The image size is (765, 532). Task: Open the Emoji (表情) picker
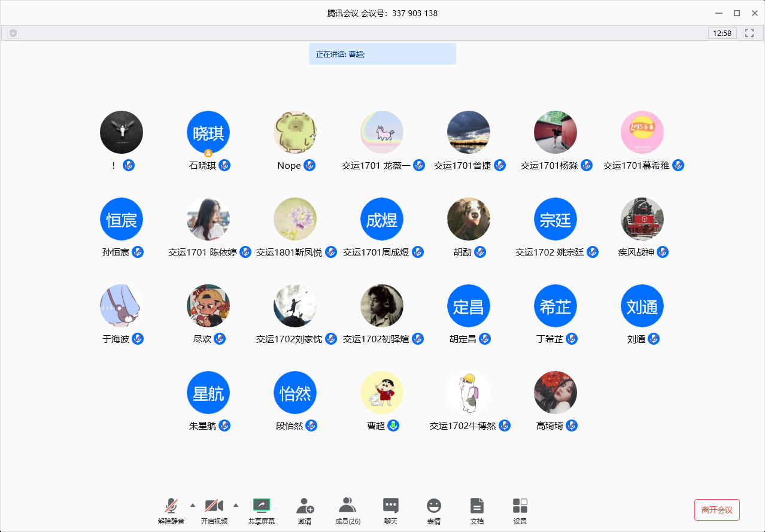point(434,506)
